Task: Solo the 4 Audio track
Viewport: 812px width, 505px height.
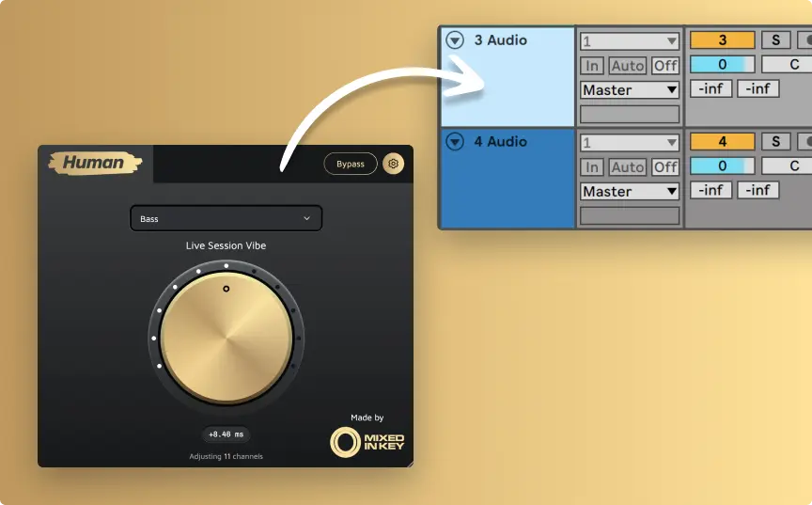Action: [x=775, y=141]
